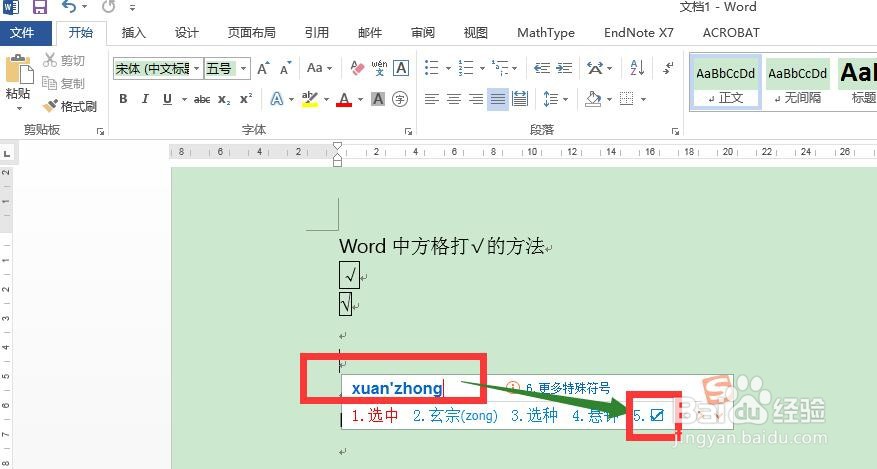Click show/hide paragraph marks icon

click(668, 68)
